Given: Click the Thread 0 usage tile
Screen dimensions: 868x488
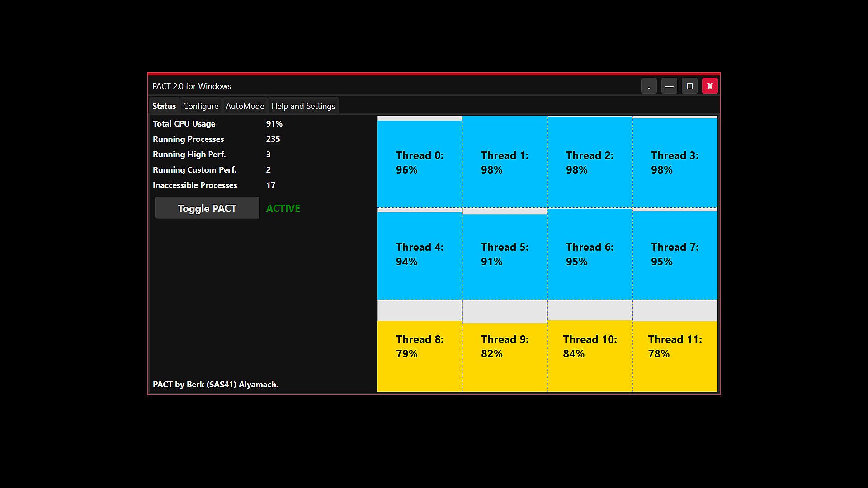Looking at the screenshot, I should [420, 163].
